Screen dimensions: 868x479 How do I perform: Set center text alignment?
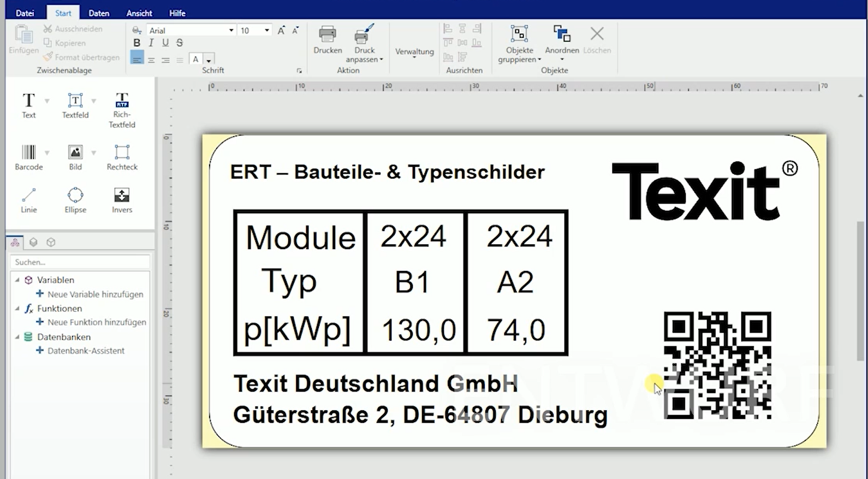click(151, 60)
